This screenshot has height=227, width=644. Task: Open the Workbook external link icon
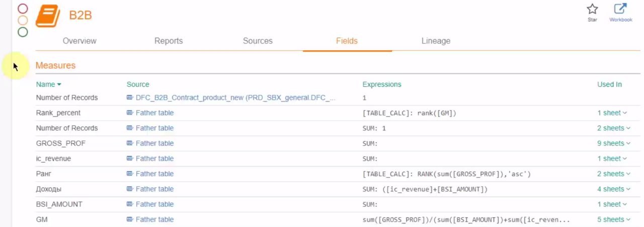pyautogui.click(x=620, y=9)
